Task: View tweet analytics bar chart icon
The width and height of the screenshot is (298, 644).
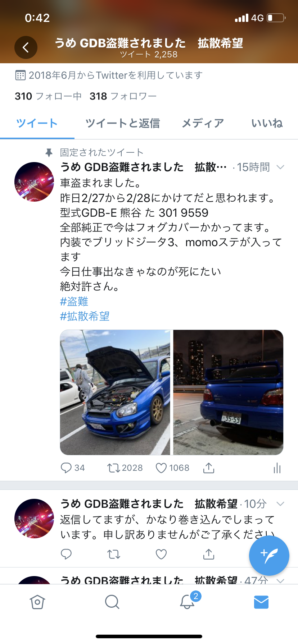Action: [277, 468]
